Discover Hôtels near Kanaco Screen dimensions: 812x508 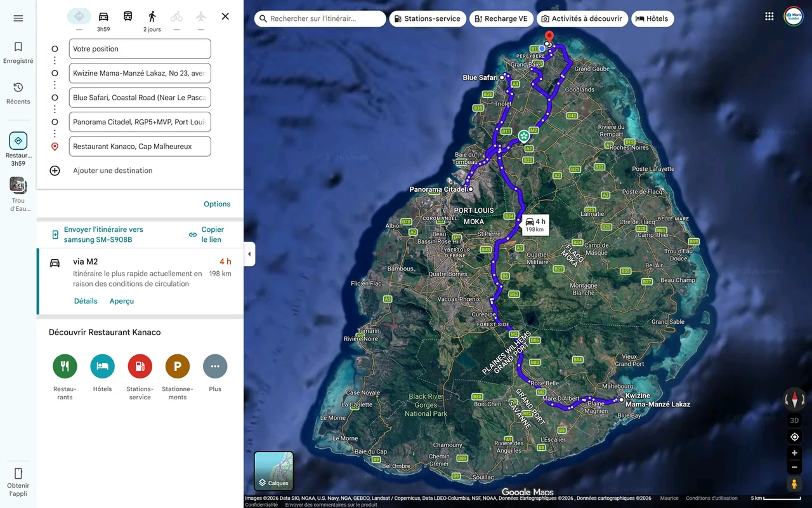pos(102,366)
